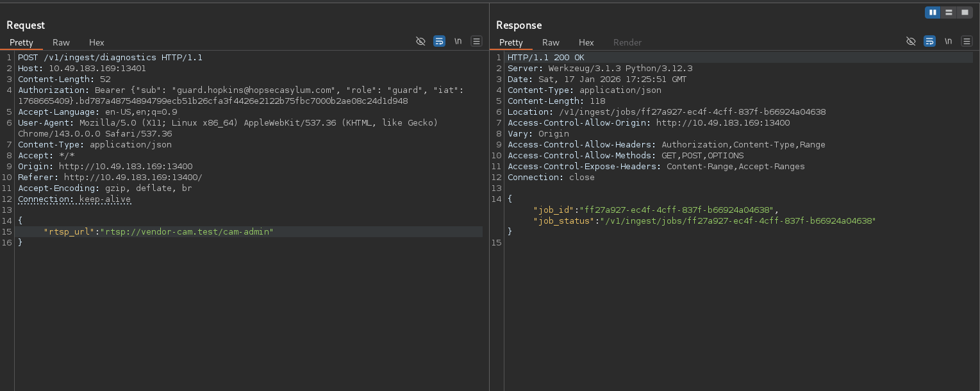Screen dimensions: 980x391
Task: Switch Response view to Raw tab
Action: tap(551, 42)
